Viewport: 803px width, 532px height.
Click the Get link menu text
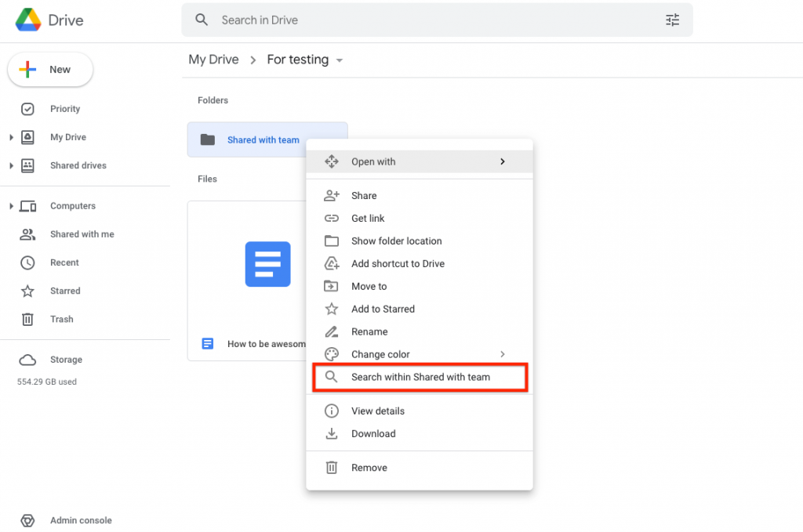[368, 219]
